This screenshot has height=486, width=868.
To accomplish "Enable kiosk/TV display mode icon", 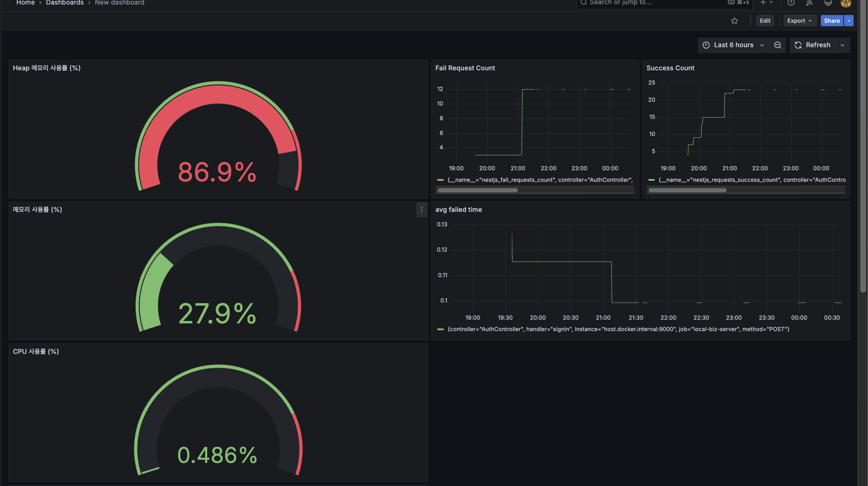I will (x=828, y=3).
